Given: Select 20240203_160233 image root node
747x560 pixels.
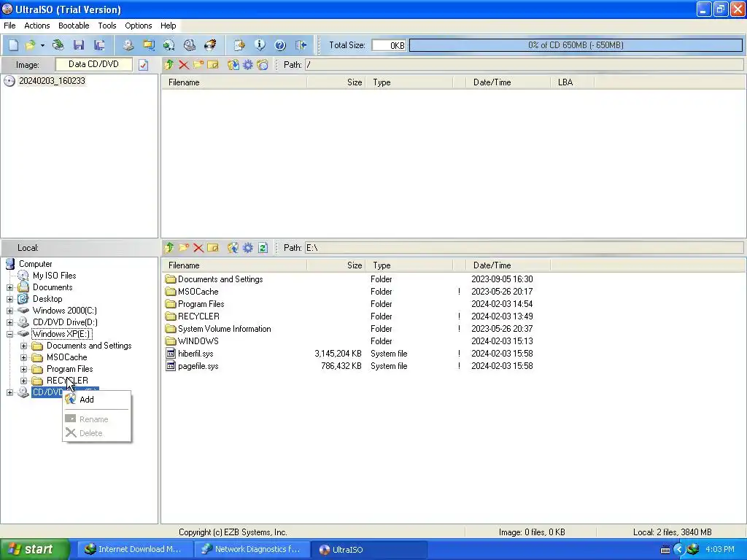Looking at the screenshot, I should [52, 81].
